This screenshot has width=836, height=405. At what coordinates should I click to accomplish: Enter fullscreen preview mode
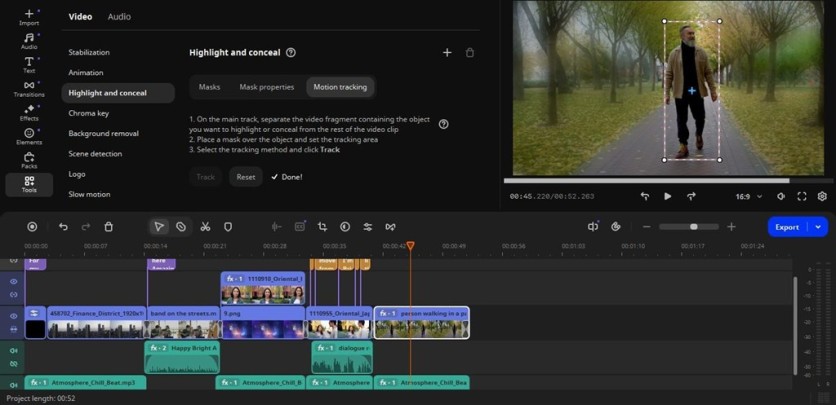[x=802, y=197]
